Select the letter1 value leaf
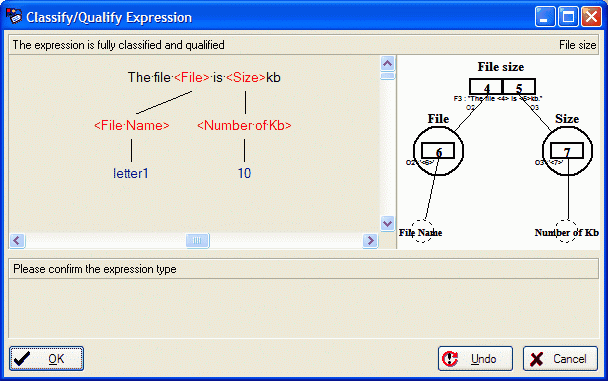The height and width of the screenshot is (381, 608). tap(131, 173)
